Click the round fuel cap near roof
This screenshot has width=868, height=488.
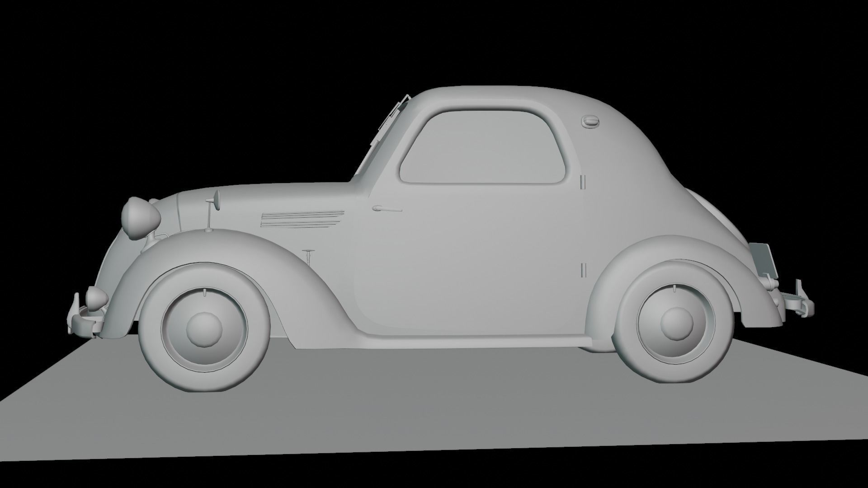[591, 121]
